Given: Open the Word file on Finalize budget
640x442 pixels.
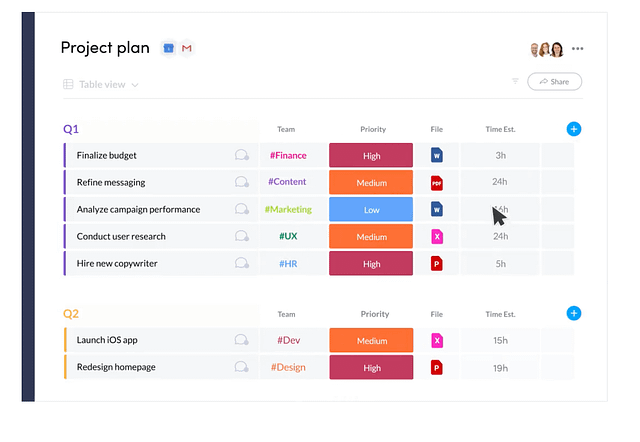Looking at the screenshot, I should pyautogui.click(x=437, y=155).
